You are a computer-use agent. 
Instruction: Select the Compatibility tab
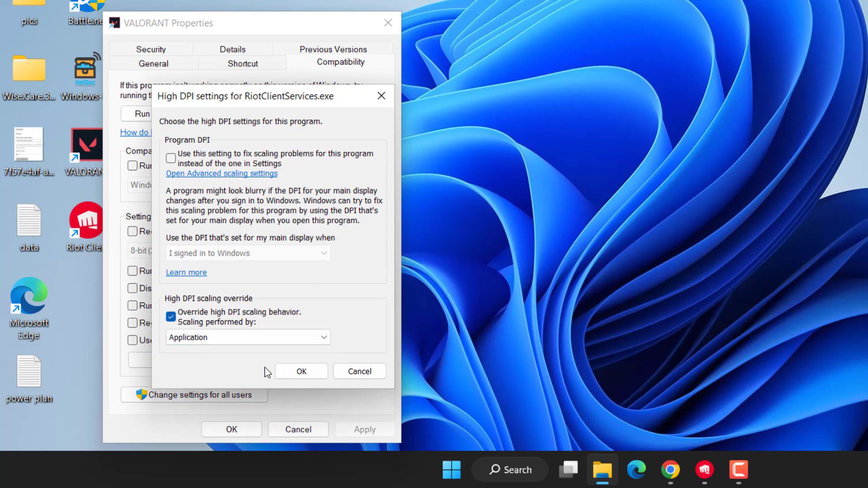coord(340,62)
